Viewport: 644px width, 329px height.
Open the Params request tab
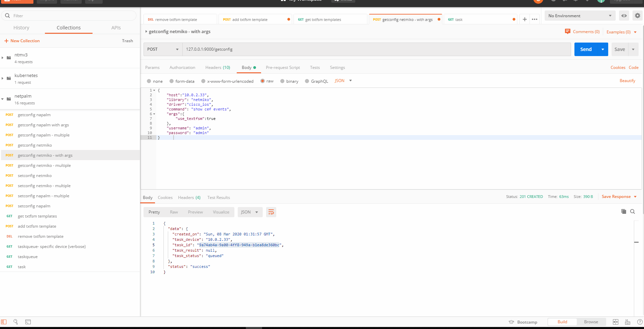click(152, 68)
